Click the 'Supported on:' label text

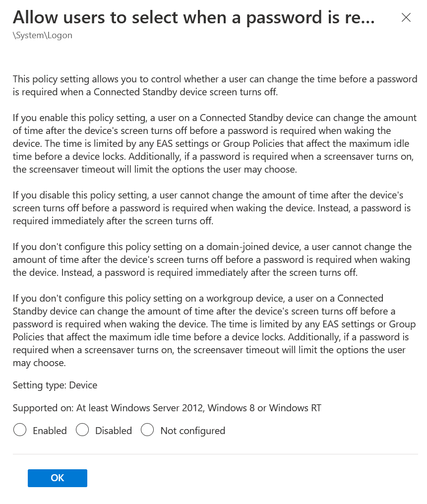(43, 408)
